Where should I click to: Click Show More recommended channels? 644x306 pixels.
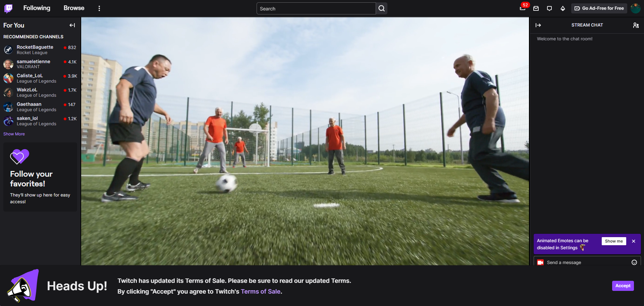coord(14,134)
